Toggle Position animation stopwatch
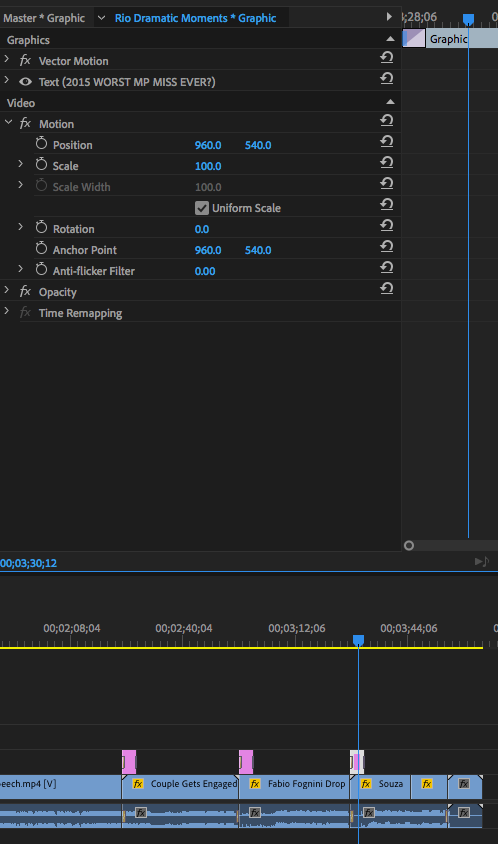This screenshot has height=844, width=498. pos(41,143)
